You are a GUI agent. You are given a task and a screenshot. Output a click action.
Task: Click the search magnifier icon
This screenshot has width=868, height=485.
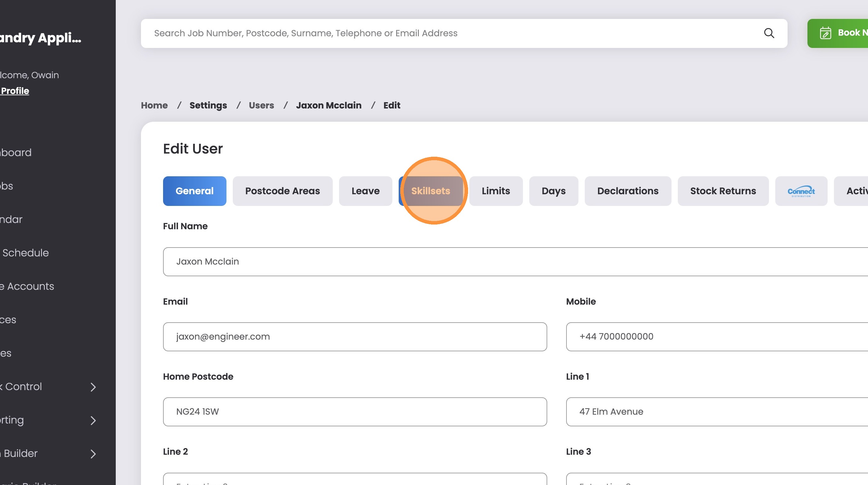pos(769,33)
